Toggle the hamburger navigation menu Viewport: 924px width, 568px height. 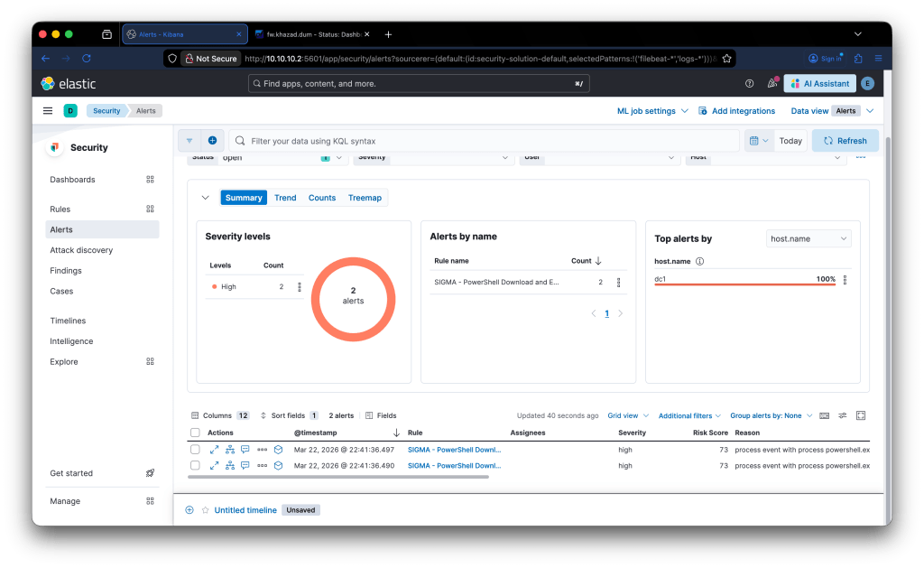point(48,111)
